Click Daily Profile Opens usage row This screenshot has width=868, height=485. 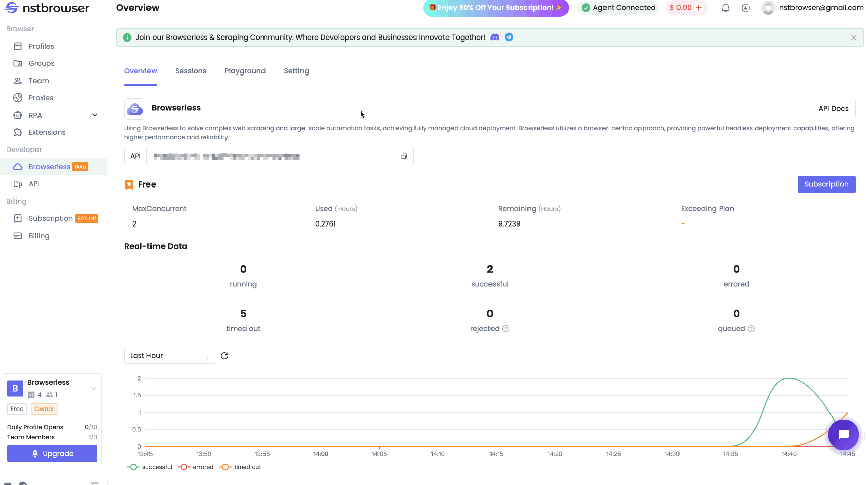coord(52,427)
